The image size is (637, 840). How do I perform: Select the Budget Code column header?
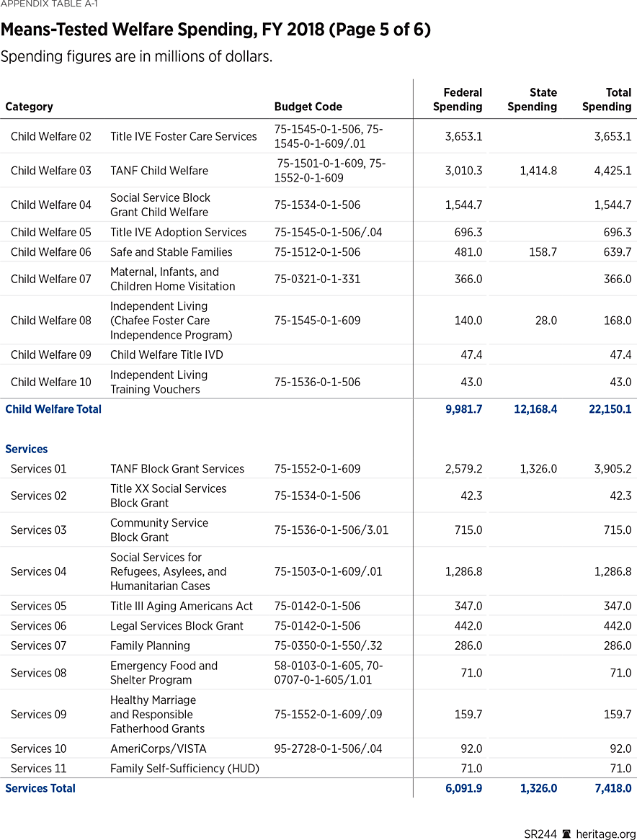pyautogui.click(x=308, y=107)
